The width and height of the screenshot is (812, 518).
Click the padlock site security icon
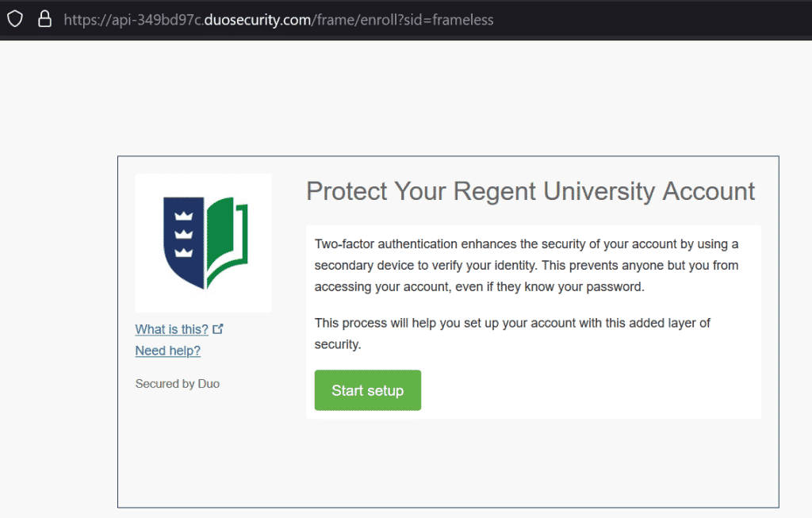pyautogui.click(x=44, y=19)
